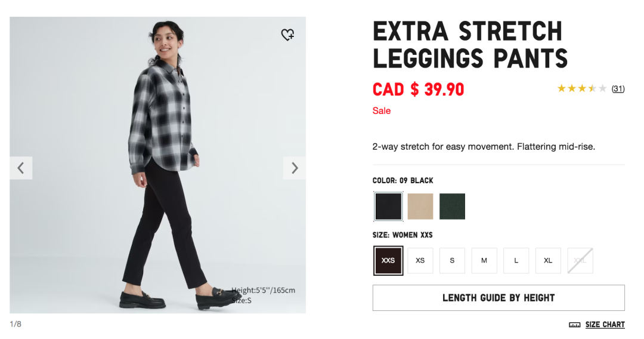Select size L
The image size is (644, 339).
[516, 261]
